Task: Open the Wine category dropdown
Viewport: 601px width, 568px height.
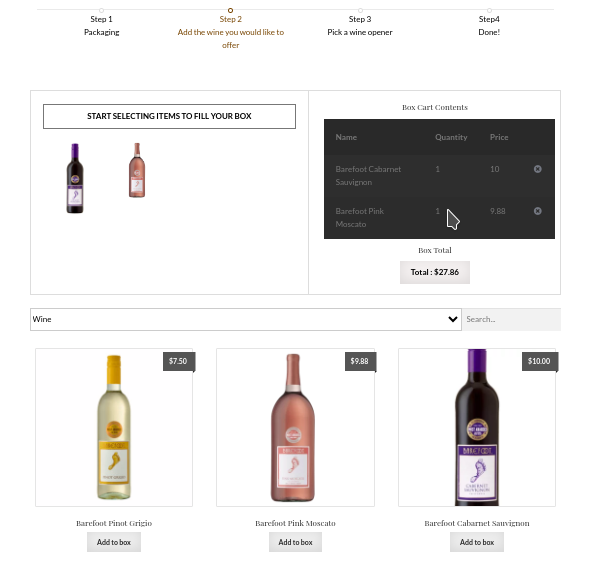Action: pos(246,319)
